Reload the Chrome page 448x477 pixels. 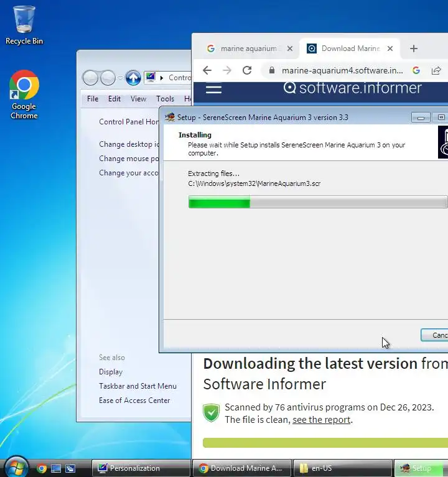(247, 70)
